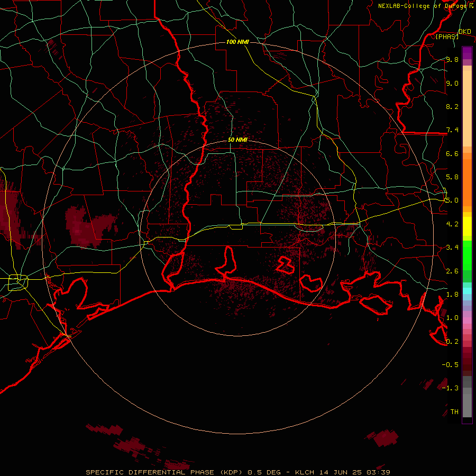Click the 100 NMI range ring label
Screen dimensions: 476x476
tap(237, 42)
